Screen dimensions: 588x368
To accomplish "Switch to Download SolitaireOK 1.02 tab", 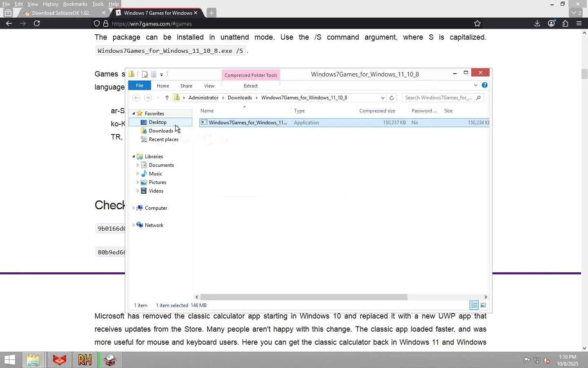I will (x=60, y=13).
